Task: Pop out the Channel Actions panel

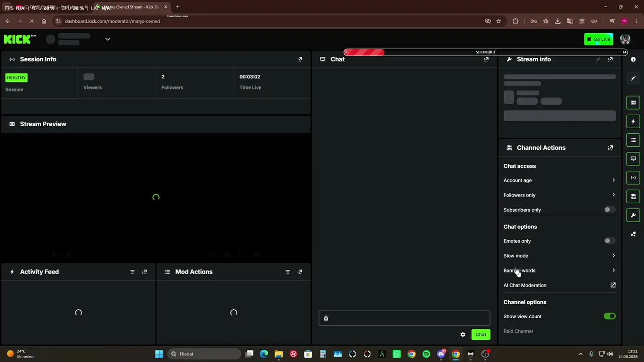Action: [610, 148]
